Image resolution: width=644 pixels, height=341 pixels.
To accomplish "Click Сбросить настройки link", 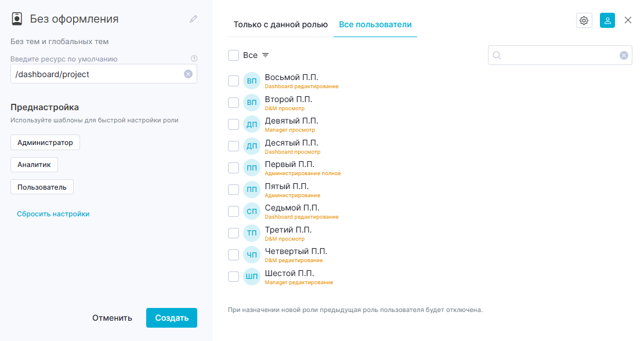I will click(53, 214).
